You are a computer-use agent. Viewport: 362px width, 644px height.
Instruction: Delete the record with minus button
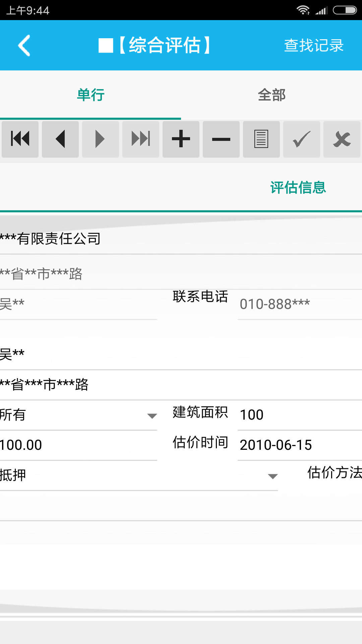(x=221, y=139)
